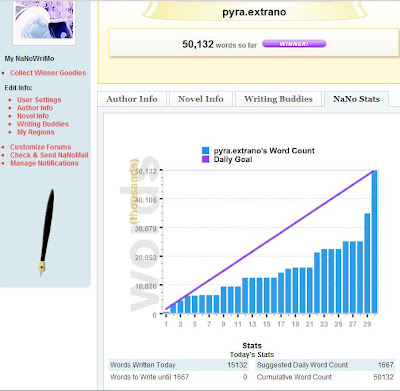
Task: Click the 40,106 y-axis label
Action: point(145,200)
